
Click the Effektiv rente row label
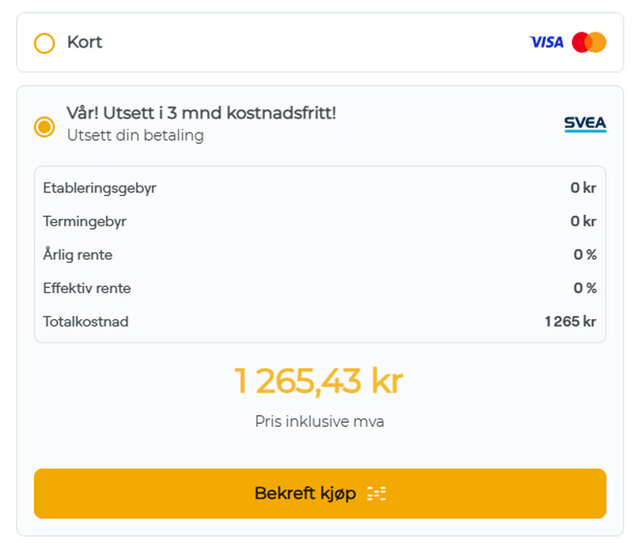[x=87, y=288]
